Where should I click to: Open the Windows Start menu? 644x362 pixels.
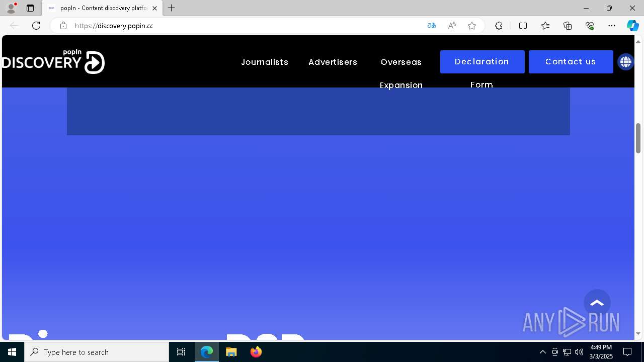click(x=12, y=352)
